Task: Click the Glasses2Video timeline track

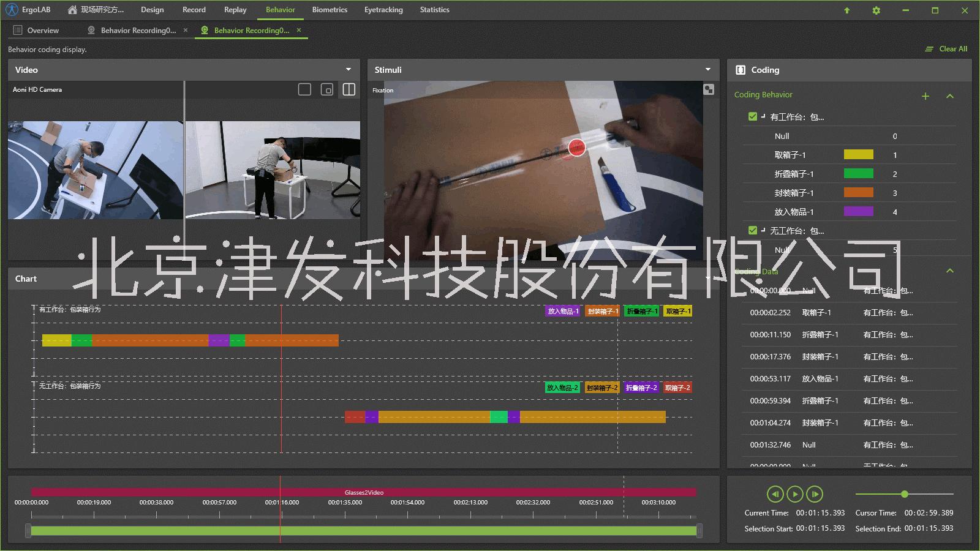Action: pos(364,492)
